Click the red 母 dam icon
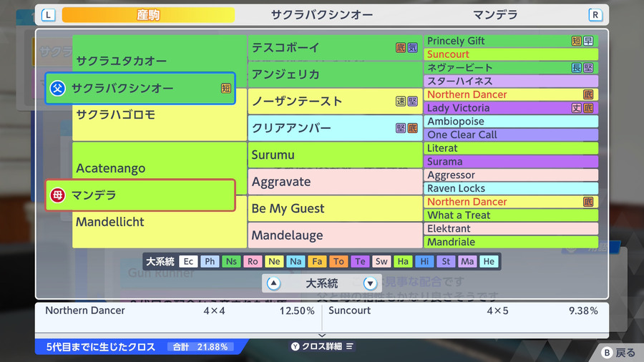Image resolution: width=644 pixels, height=362 pixels. tap(57, 195)
